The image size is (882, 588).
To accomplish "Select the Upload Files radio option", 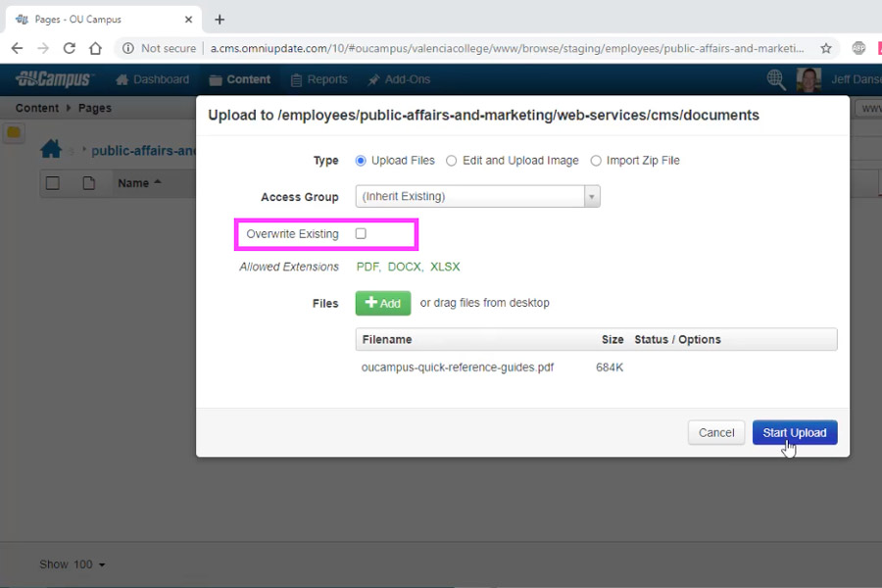I will 361,161.
